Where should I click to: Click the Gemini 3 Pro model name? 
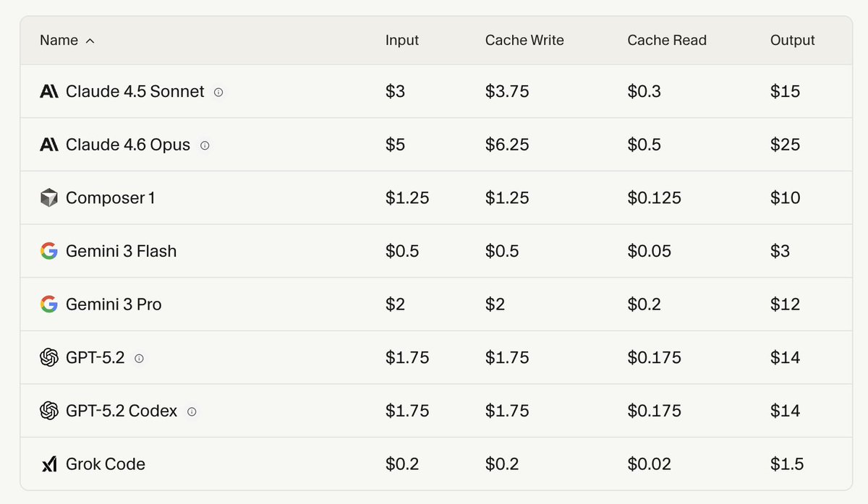click(x=114, y=304)
